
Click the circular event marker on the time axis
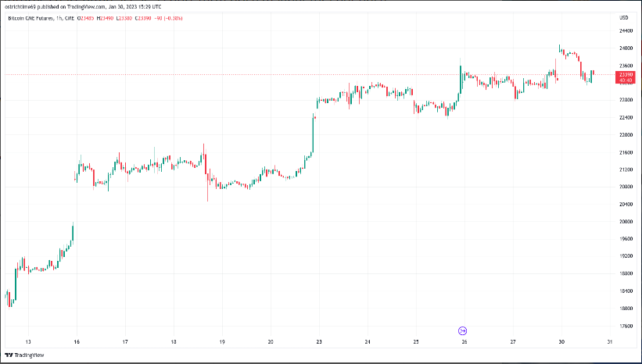pos(462,330)
